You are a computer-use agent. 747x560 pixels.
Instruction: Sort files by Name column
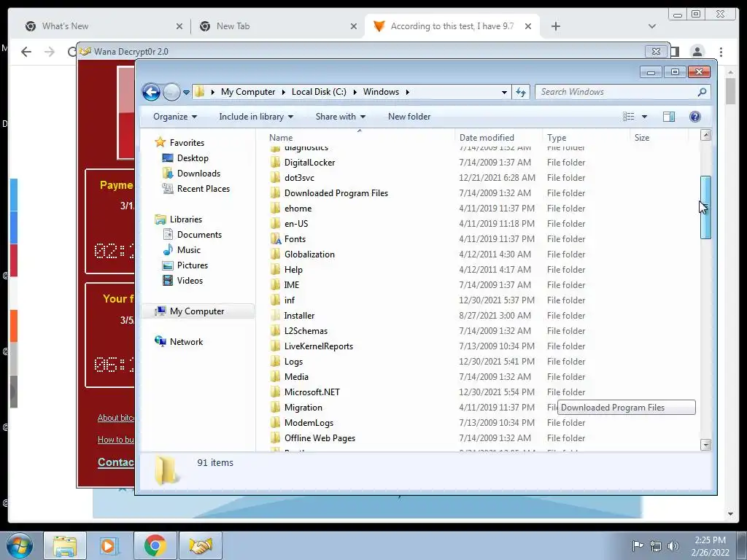coord(360,138)
